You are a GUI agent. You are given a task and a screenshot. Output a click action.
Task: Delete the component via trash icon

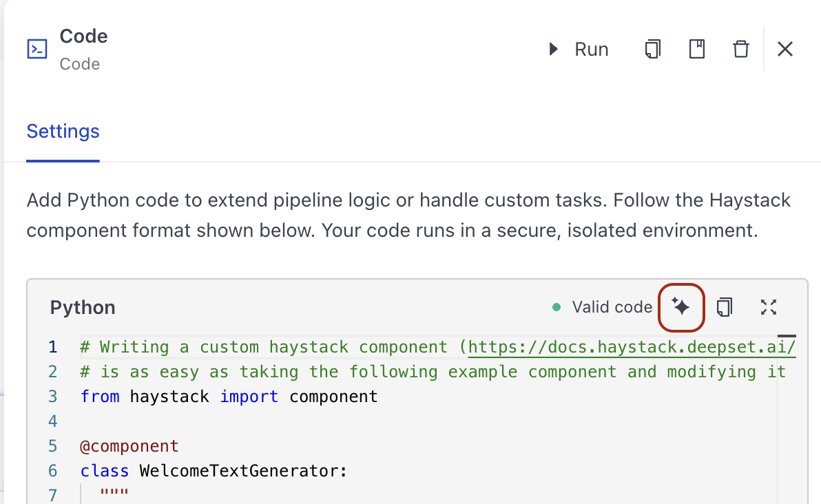[740, 49]
